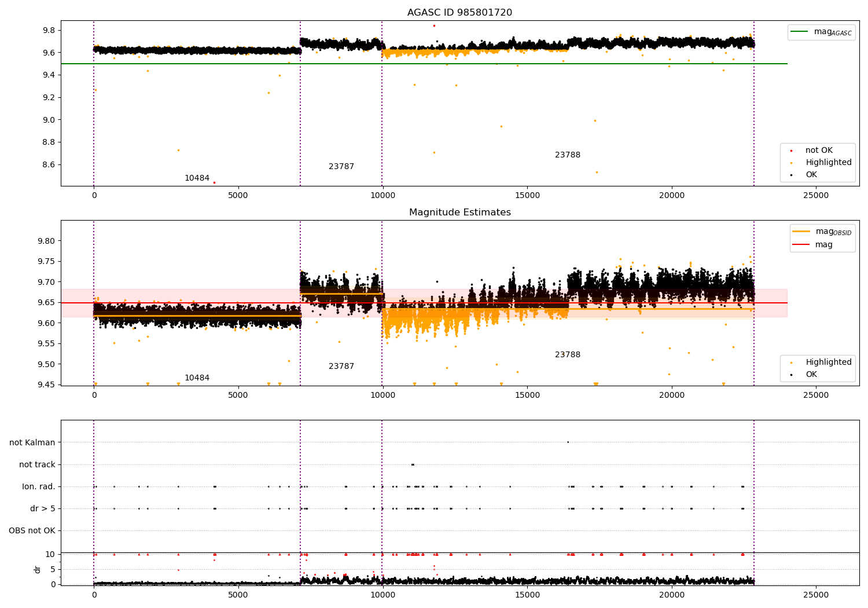Click y-axis tick '9.75' on middle plot
Viewport: 868px width, 608px height.
(47, 262)
